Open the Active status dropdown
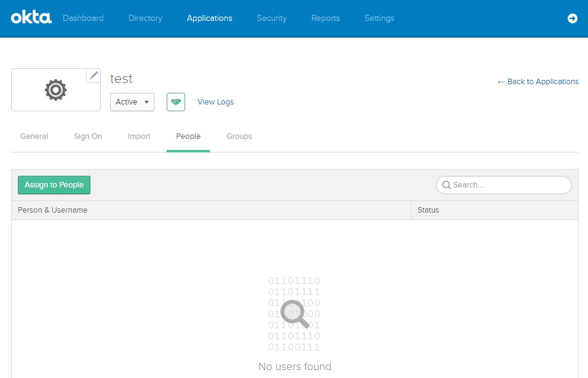Image resolution: width=588 pixels, height=378 pixels. tap(132, 102)
